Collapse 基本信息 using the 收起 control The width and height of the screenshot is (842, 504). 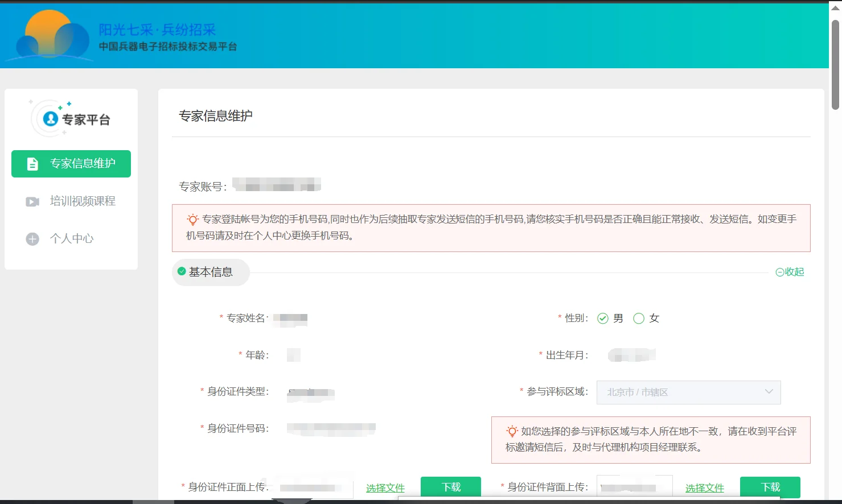[x=790, y=272]
